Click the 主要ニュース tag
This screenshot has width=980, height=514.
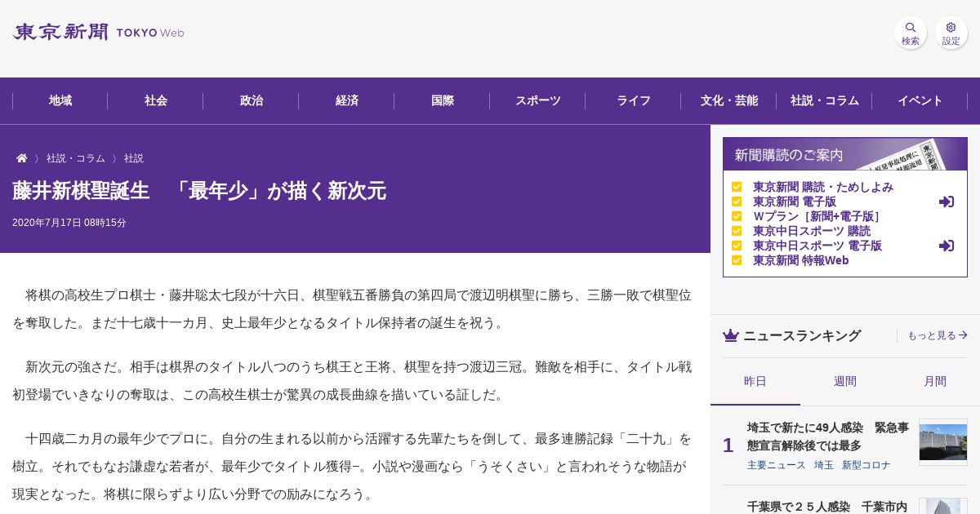point(777,465)
